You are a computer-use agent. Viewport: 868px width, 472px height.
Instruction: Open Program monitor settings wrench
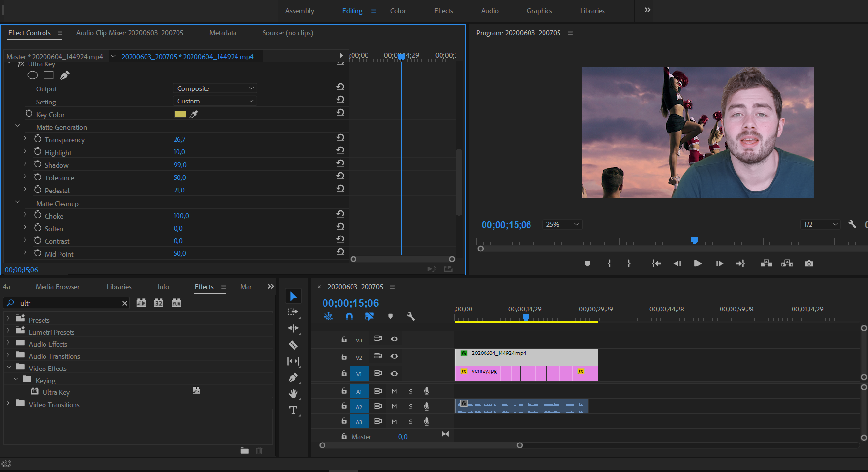[x=852, y=224]
